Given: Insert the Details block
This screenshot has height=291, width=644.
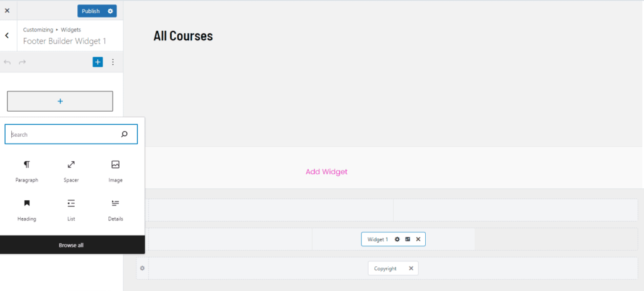Looking at the screenshot, I should tap(115, 210).
